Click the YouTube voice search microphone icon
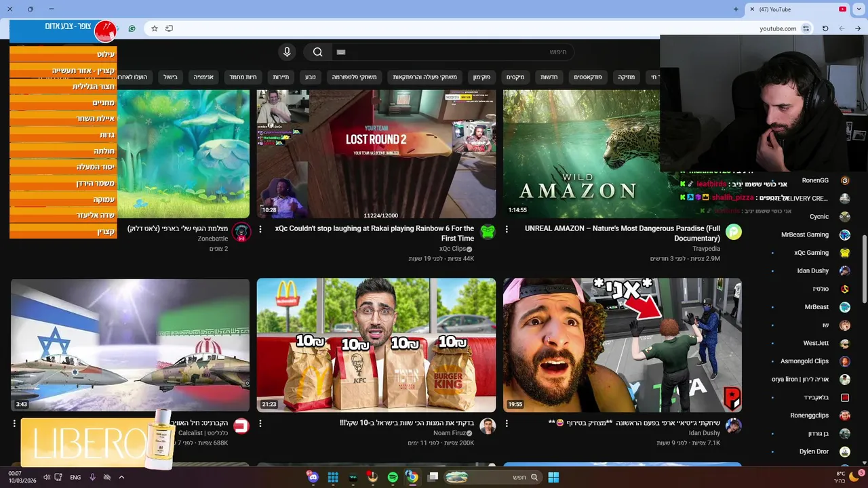The image size is (868, 488). [x=287, y=52]
